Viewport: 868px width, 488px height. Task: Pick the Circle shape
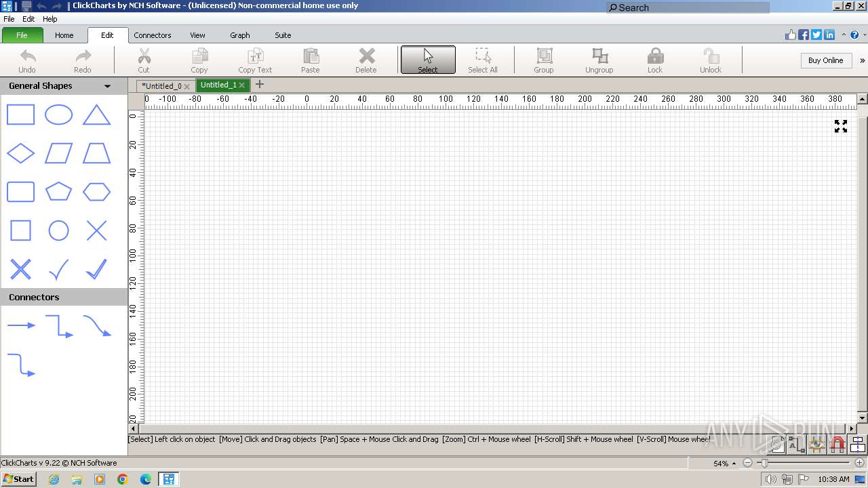point(58,230)
